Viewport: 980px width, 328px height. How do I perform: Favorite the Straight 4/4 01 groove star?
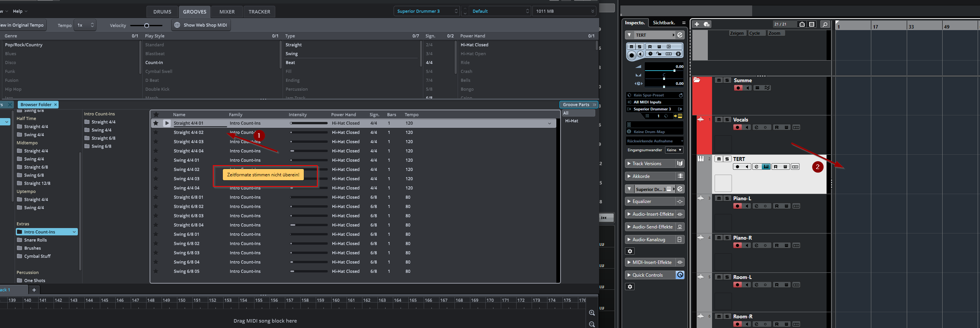156,123
